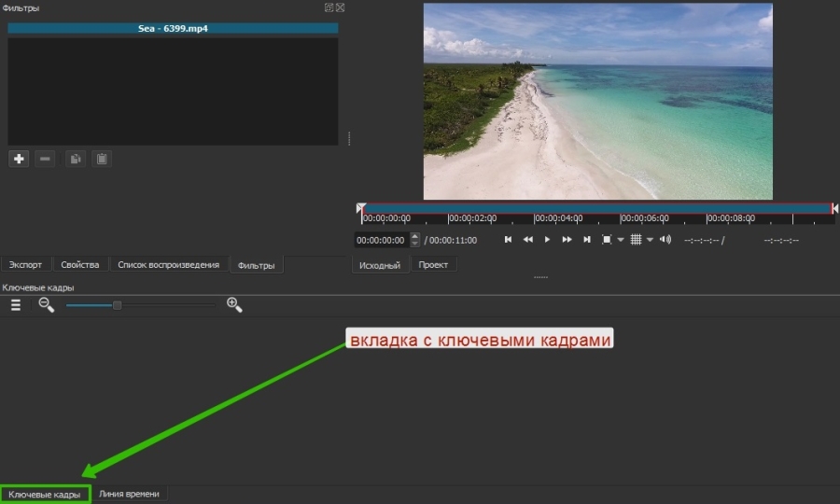Zoom out the keyframes timeline
This screenshot has height=504, width=840.
[x=46, y=304]
